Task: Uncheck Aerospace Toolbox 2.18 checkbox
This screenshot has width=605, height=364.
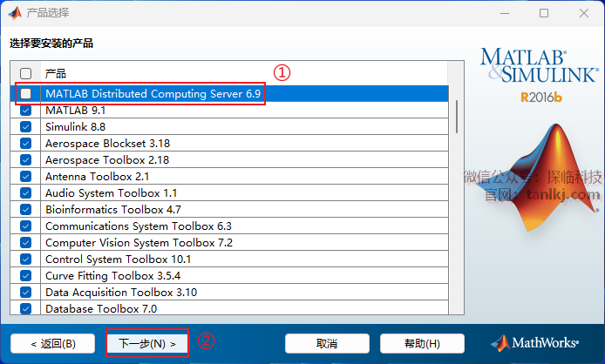Action: (25, 160)
